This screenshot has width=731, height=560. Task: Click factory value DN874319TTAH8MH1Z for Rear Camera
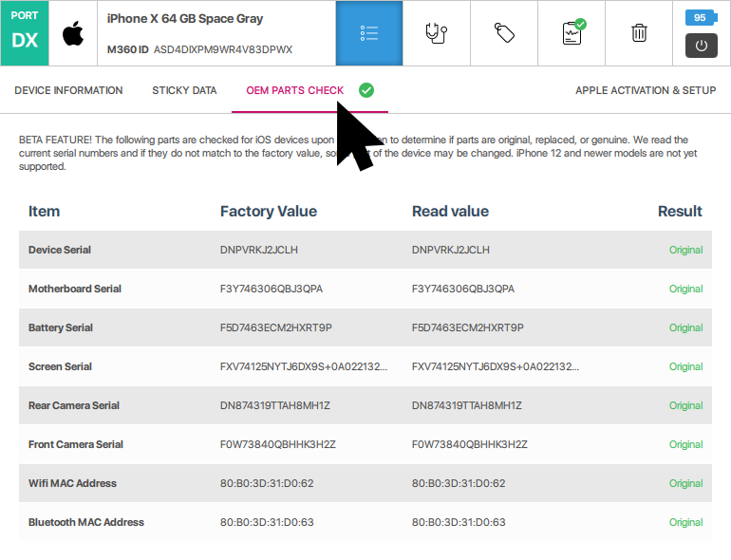pos(275,405)
